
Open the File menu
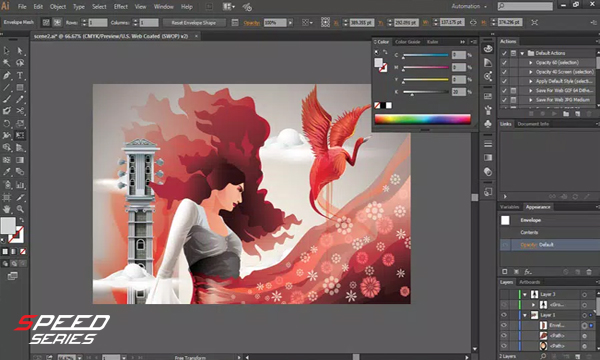click(x=22, y=7)
